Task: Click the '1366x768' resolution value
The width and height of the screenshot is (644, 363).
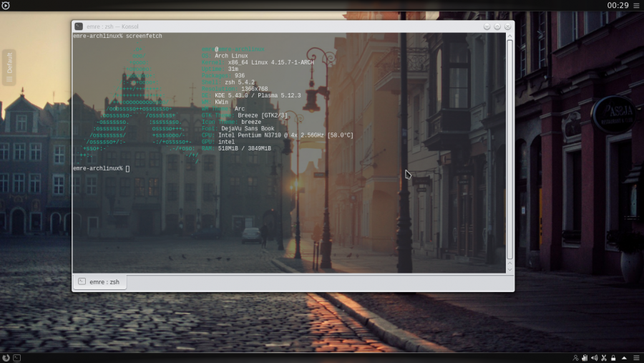Action: pyautogui.click(x=254, y=89)
